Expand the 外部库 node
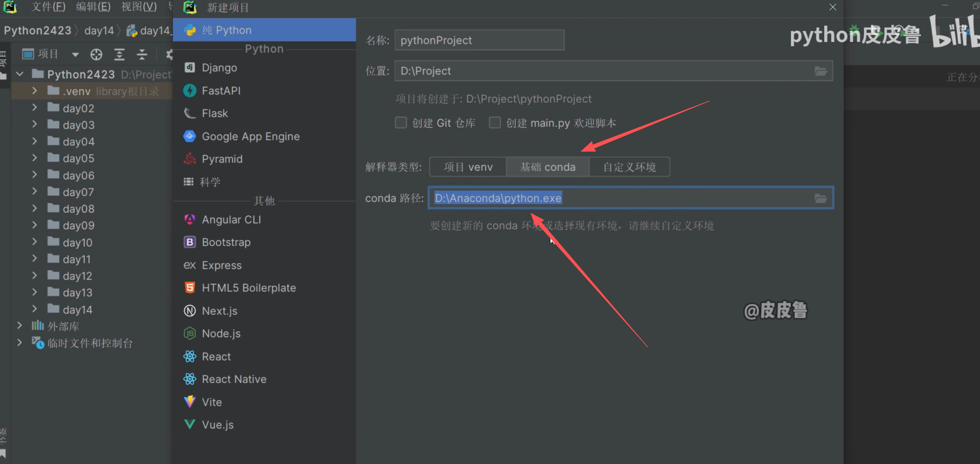This screenshot has height=464, width=980. pos(19,325)
